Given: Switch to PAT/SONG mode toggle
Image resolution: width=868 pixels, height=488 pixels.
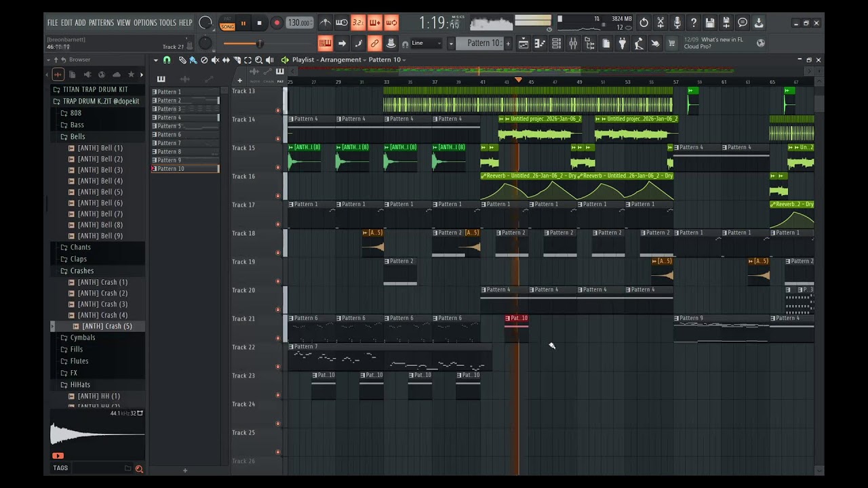Looking at the screenshot, I should coord(227,23).
